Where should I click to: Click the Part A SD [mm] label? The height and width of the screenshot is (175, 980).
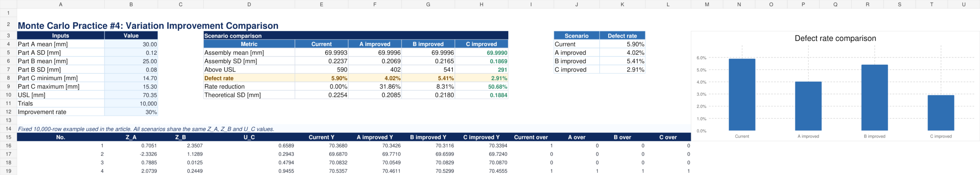point(60,52)
